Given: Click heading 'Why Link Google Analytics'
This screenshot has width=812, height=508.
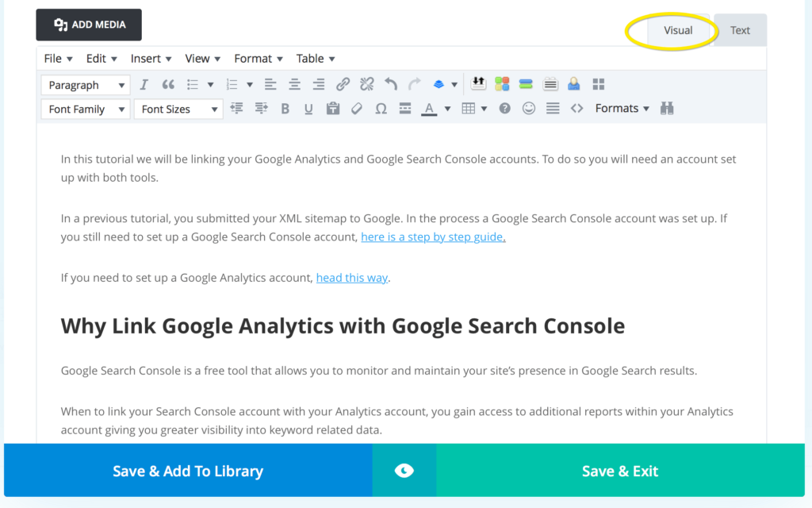Looking at the screenshot, I should (343, 326).
